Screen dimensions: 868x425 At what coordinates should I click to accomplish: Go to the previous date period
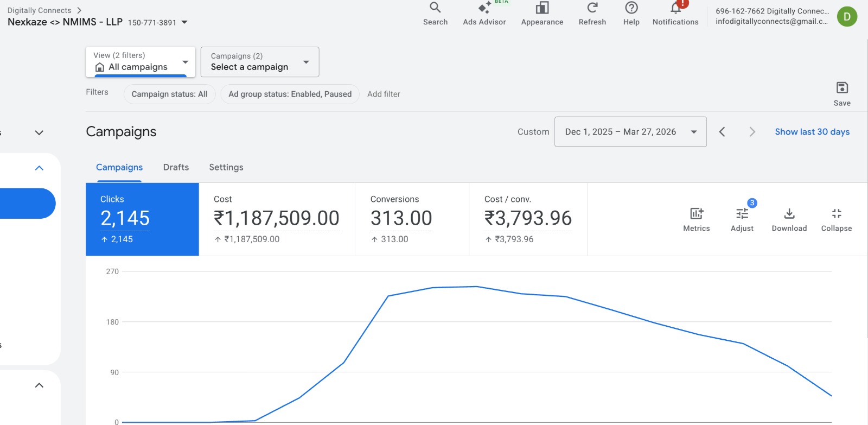tap(722, 132)
